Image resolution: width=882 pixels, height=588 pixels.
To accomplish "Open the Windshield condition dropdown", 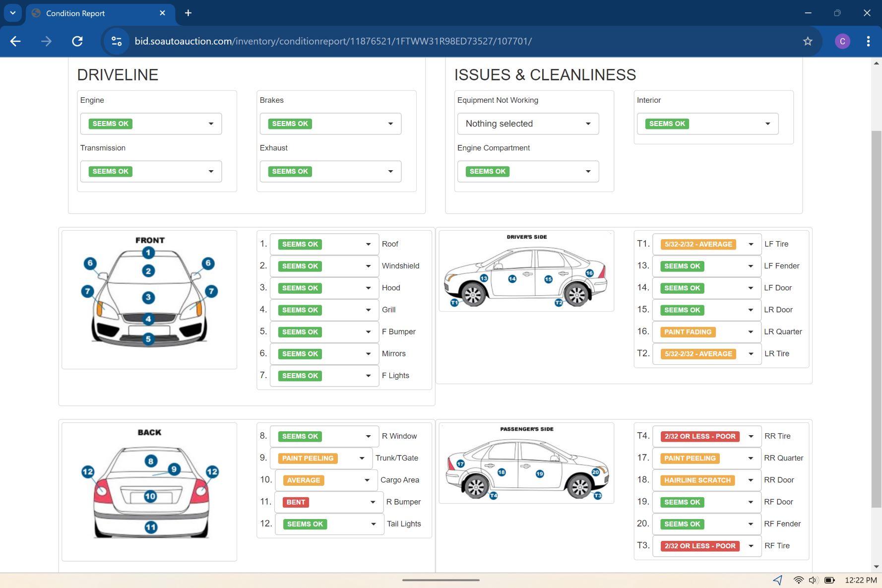I will [x=324, y=266].
